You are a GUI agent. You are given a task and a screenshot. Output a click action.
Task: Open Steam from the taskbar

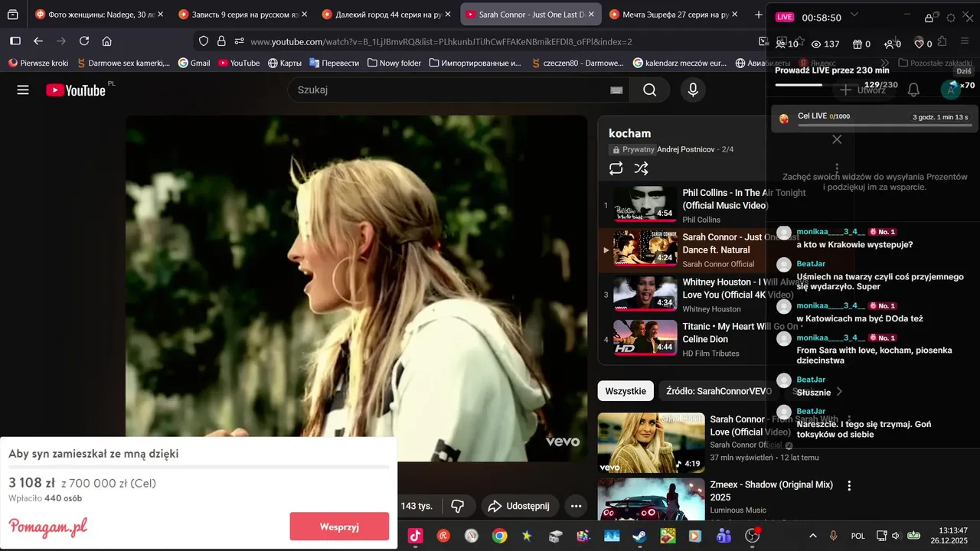tap(639, 536)
